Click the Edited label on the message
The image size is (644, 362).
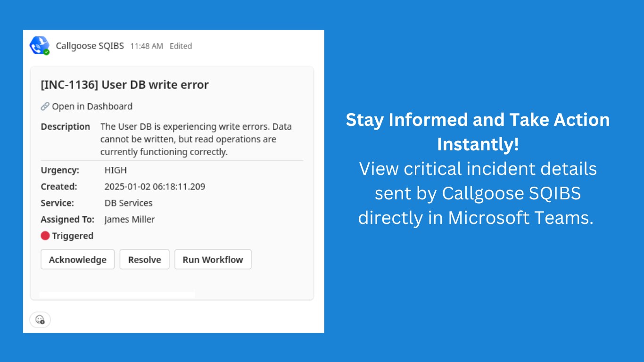181,46
